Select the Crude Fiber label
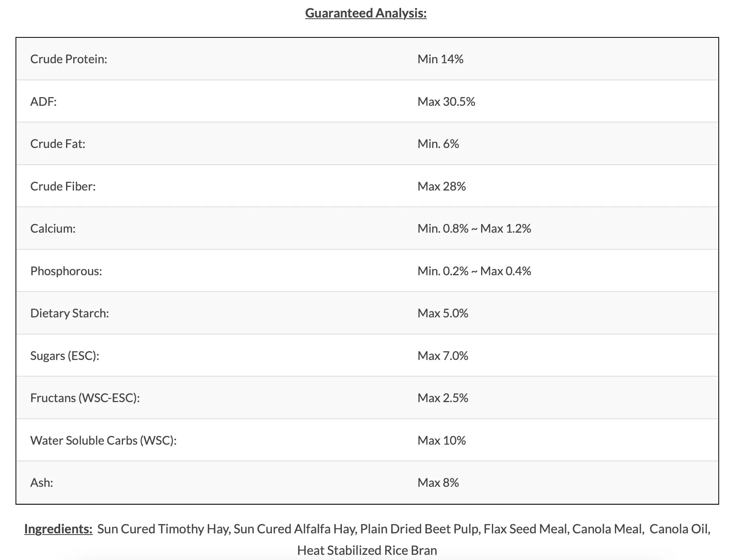The height and width of the screenshot is (560, 745). pyautogui.click(x=63, y=186)
